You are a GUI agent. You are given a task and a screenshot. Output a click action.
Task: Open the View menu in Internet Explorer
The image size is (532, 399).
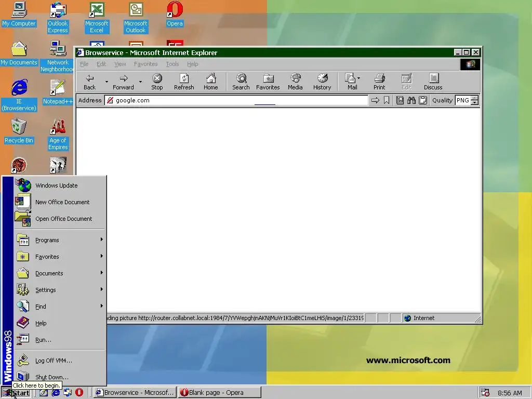(120, 64)
